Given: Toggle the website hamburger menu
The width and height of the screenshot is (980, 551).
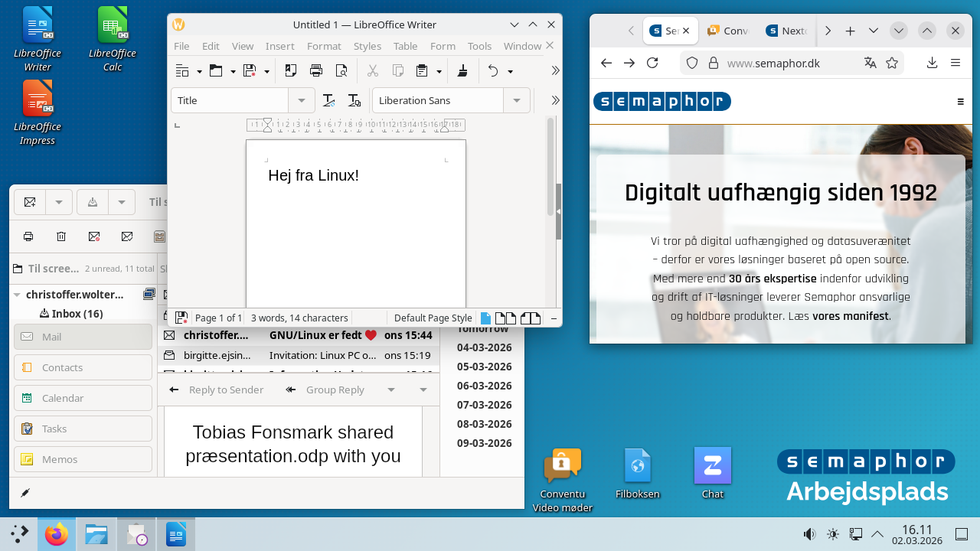Looking at the screenshot, I should point(961,102).
